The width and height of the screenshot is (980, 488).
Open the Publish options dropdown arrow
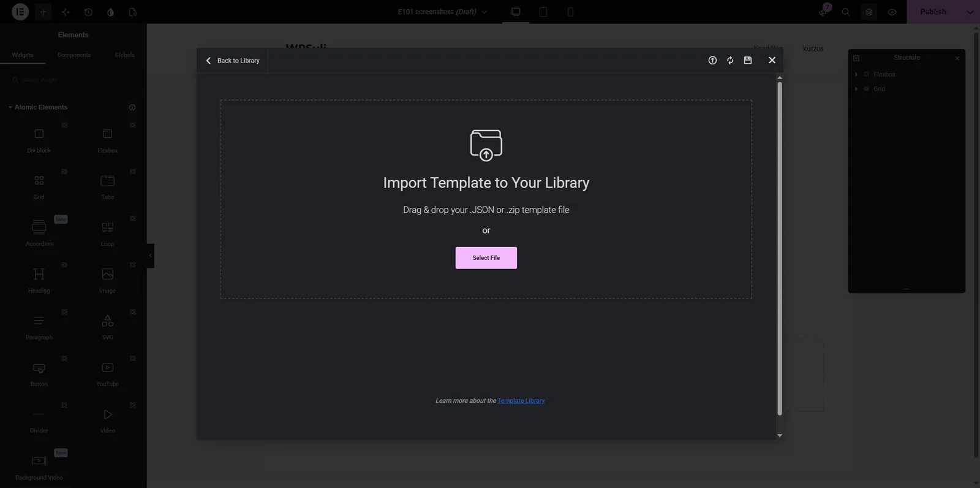970,12
